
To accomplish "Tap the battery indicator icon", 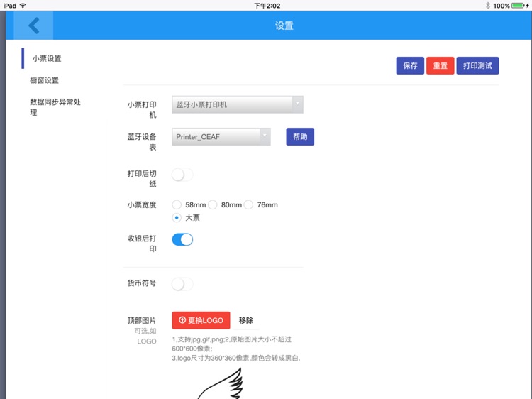I will point(519,6).
